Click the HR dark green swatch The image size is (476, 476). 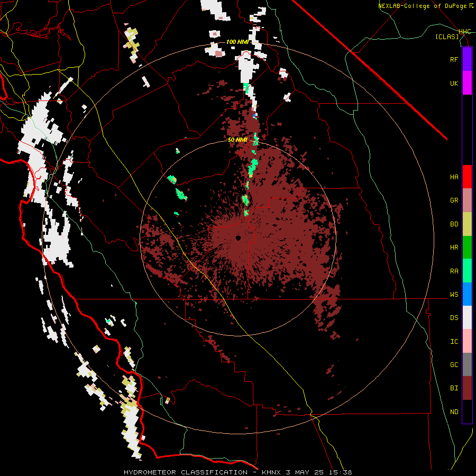(x=467, y=248)
